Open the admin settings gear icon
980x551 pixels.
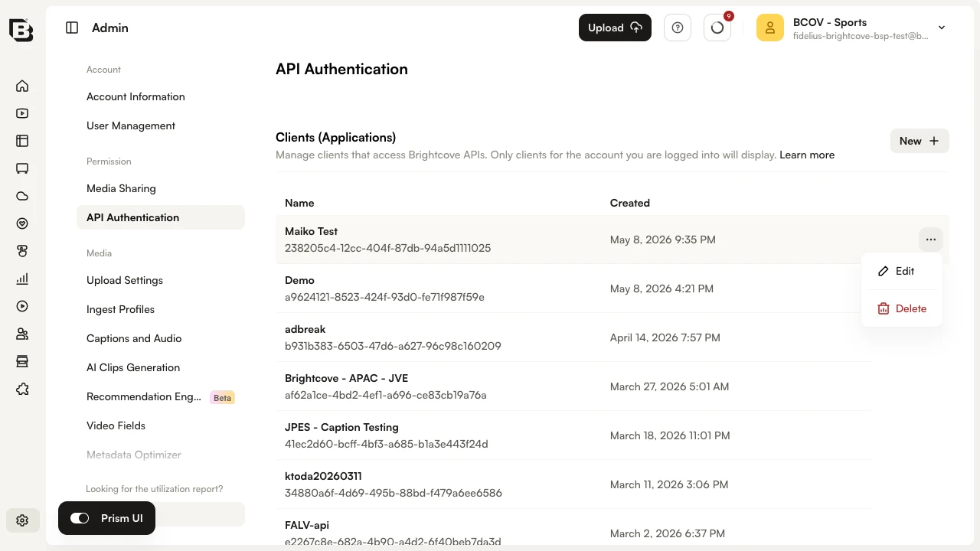22,520
